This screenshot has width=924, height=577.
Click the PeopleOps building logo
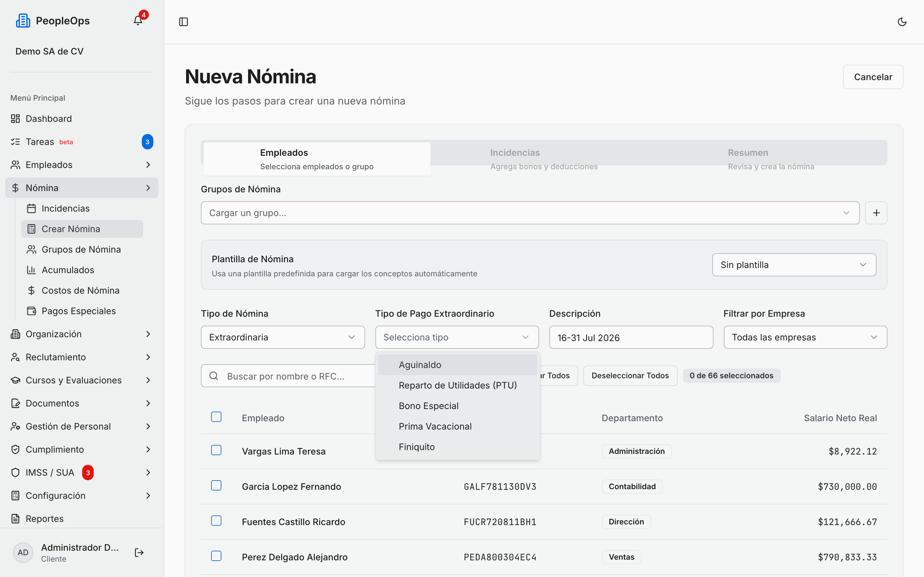coord(23,21)
